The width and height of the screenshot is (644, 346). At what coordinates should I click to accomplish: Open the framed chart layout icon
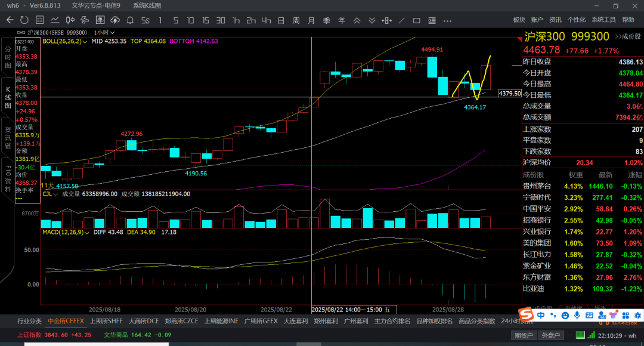coord(100,20)
